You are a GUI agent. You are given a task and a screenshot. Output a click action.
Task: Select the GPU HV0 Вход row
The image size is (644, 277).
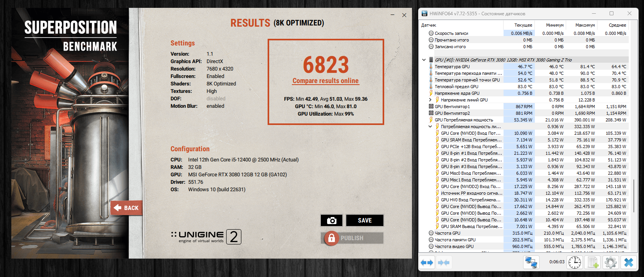523,200
